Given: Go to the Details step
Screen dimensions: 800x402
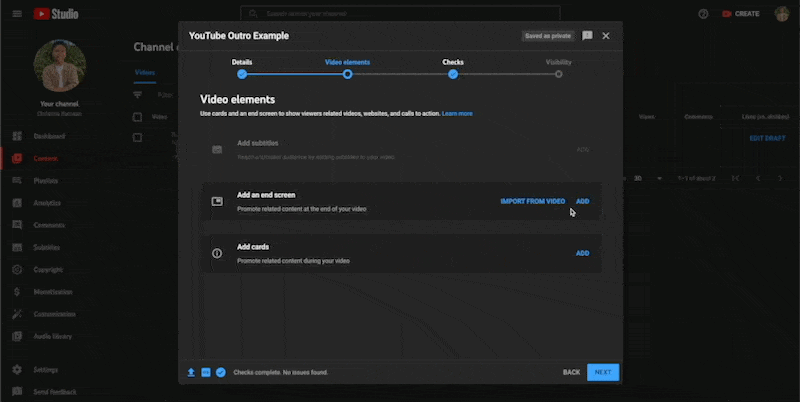Looking at the screenshot, I should tap(242, 73).
